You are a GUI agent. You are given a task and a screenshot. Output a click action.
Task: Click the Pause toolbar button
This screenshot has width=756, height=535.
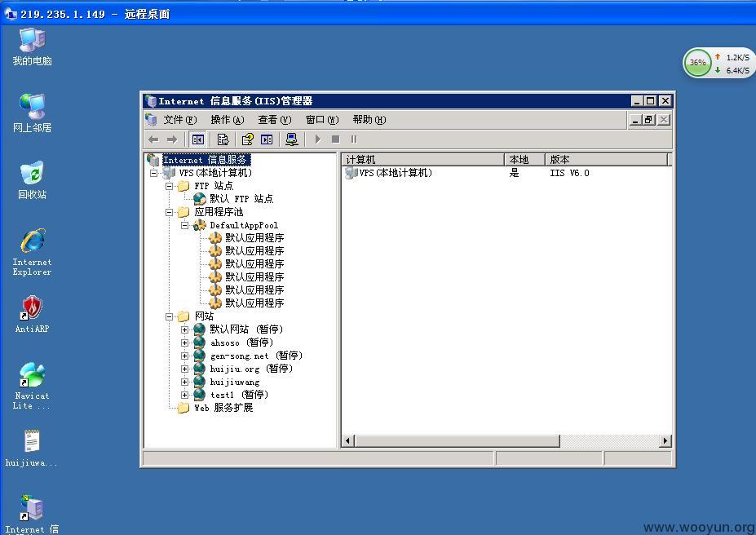(x=353, y=139)
